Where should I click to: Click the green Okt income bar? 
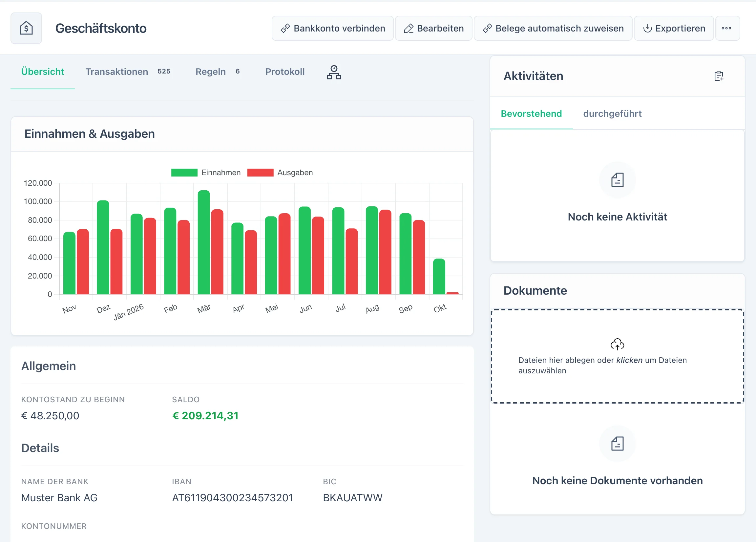pos(439,277)
